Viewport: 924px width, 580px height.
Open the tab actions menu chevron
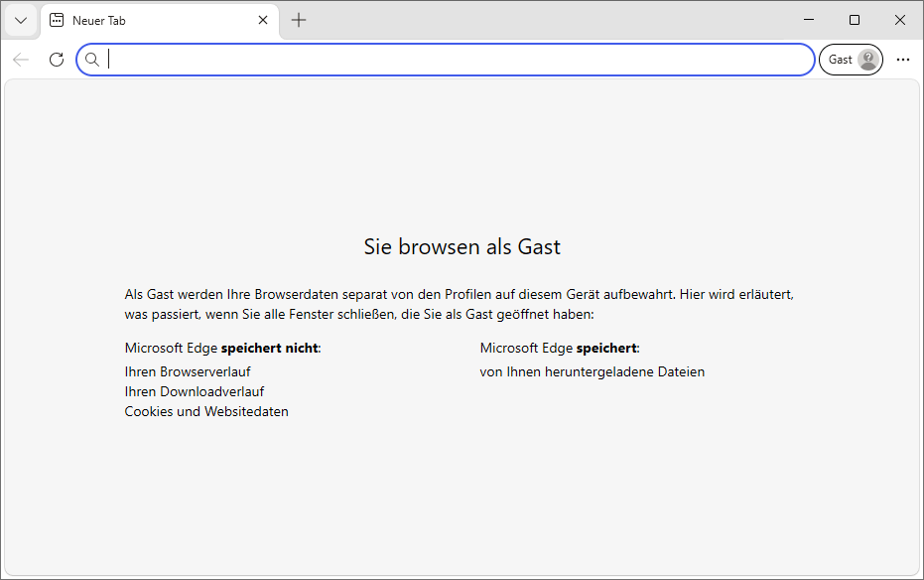click(21, 20)
